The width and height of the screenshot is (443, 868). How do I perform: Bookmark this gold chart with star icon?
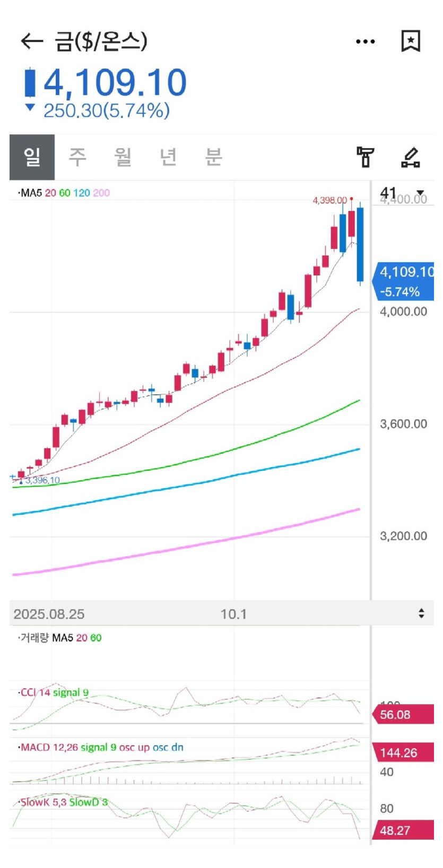[410, 41]
